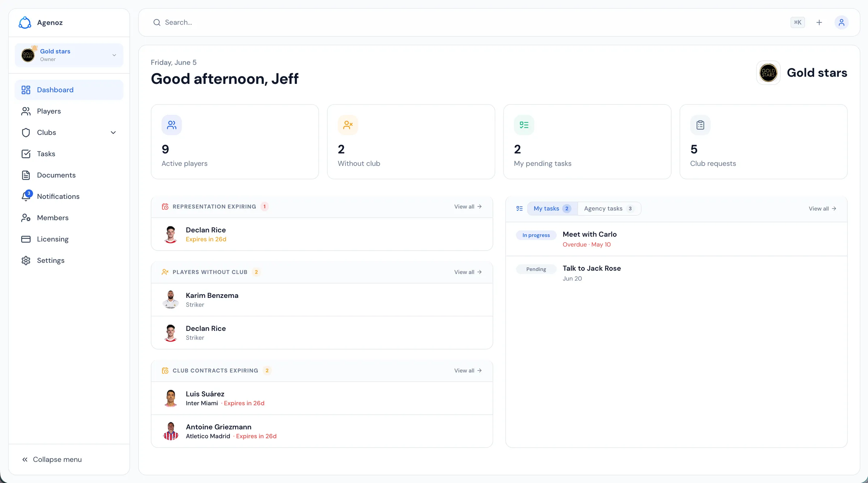The image size is (868, 483).
Task: Click the Notifications bell icon with badge
Action: pyautogui.click(x=26, y=196)
